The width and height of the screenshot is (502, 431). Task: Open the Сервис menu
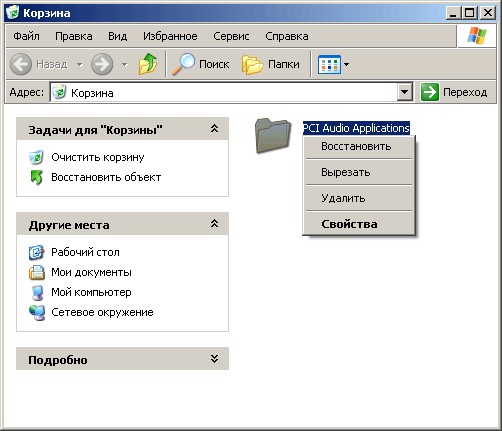[x=231, y=36]
